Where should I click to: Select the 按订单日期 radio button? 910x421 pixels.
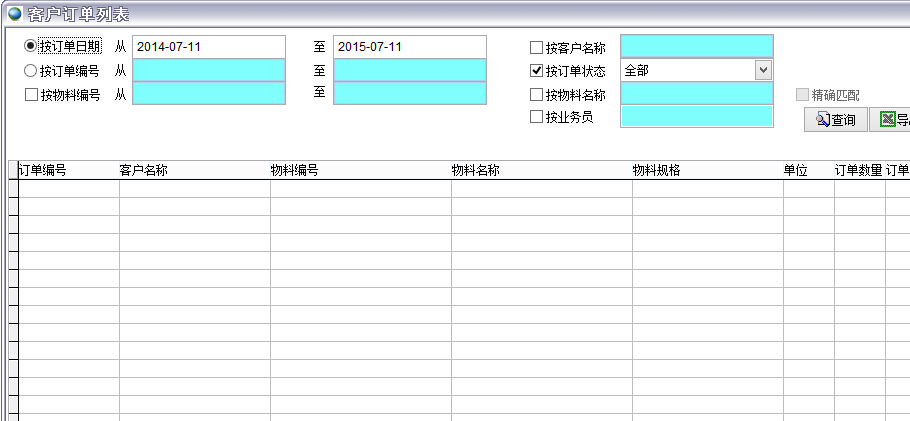30,47
